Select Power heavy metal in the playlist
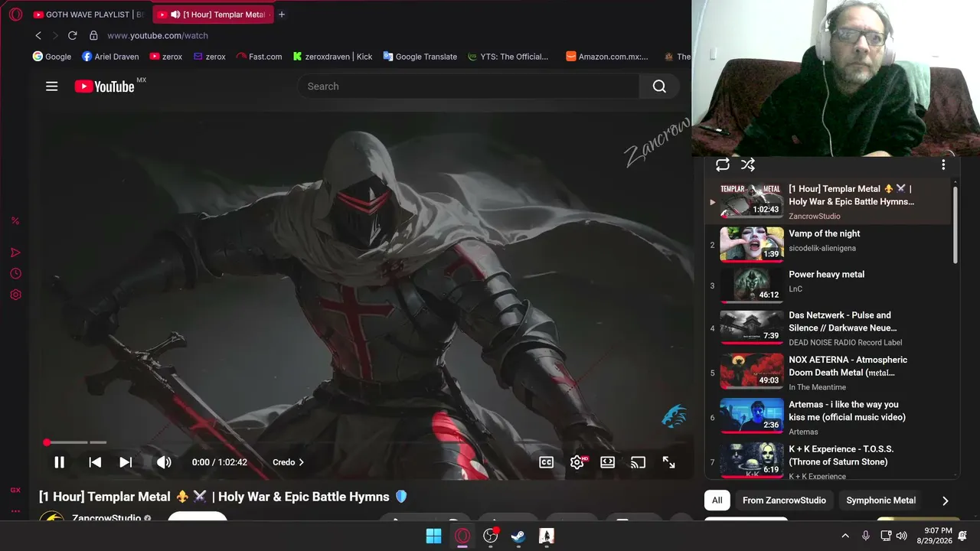 coord(828,285)
